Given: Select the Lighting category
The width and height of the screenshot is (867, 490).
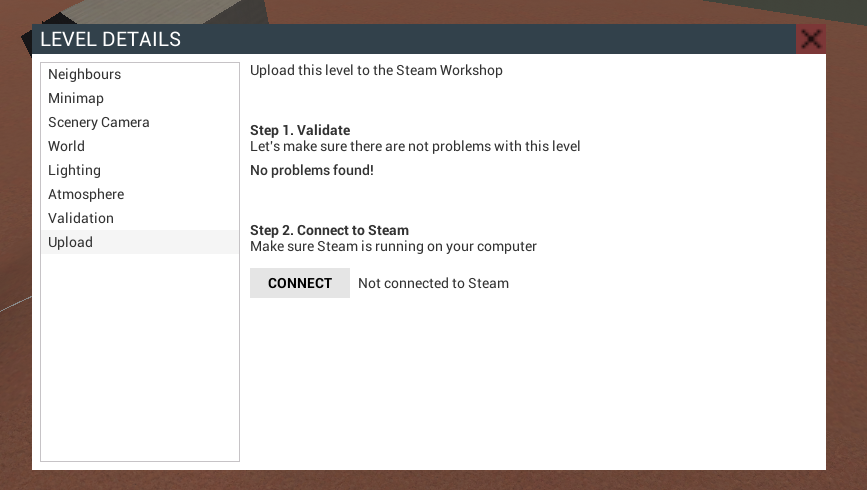Looking at the screenshot, I should (x=140, y=170).
